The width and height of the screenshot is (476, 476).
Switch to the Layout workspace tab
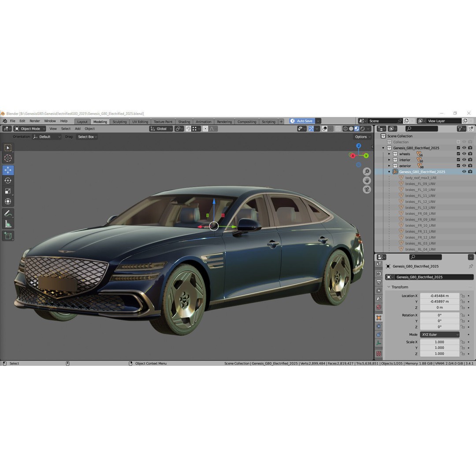(82, 122)
